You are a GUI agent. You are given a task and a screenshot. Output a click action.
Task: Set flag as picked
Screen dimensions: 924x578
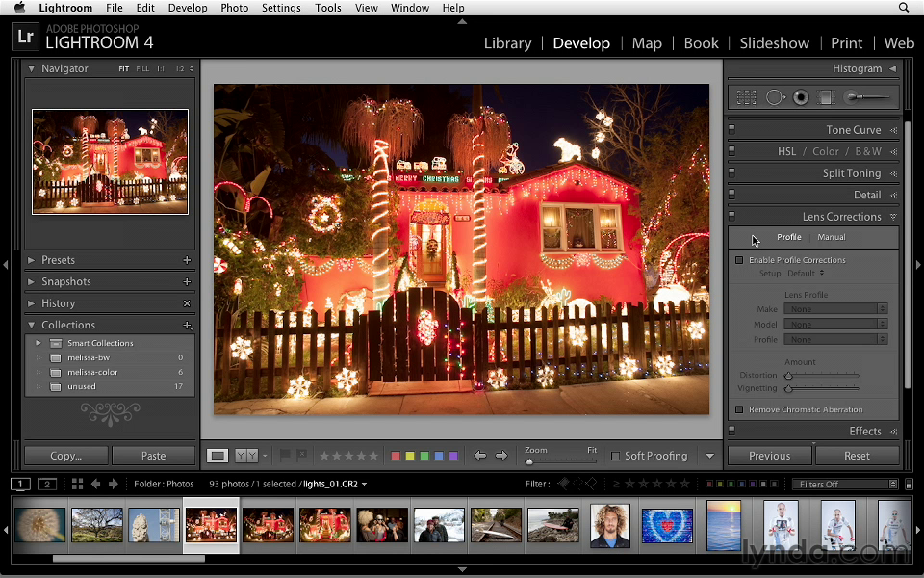coord(285,456)
